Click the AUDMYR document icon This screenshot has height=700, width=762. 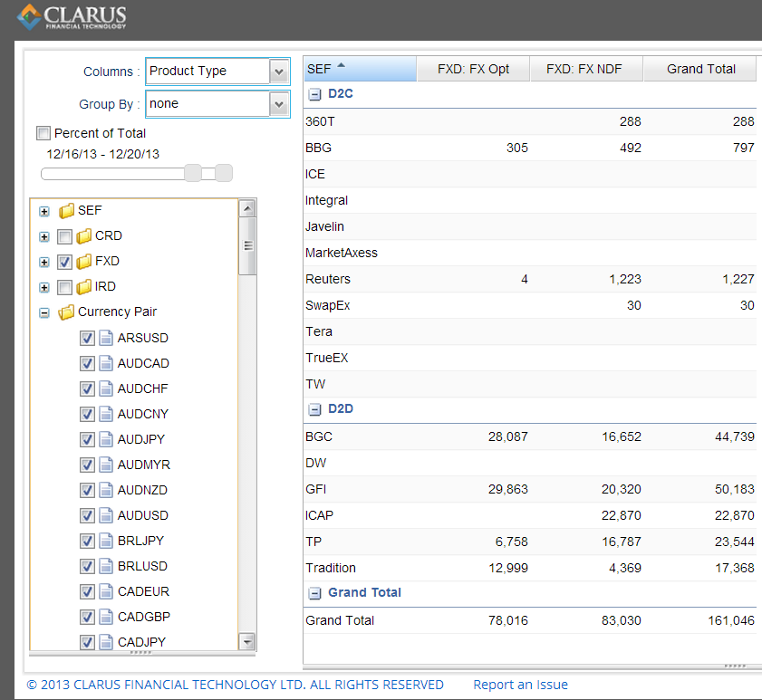pos(106,465)
